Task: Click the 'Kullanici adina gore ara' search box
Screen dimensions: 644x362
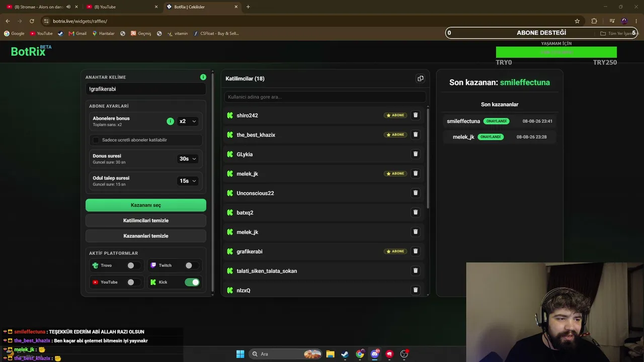Action: pyautogui.click(x=325, y=97)
